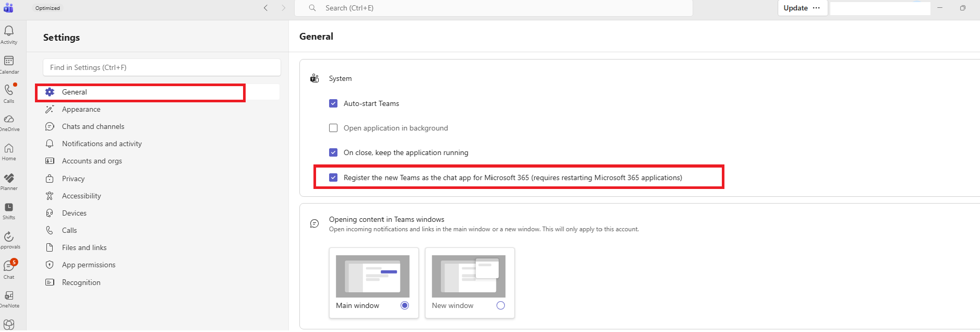980x332 pixels.
Task: Uncheck Auto-start Teams checkbox
Action: (x=333, y=103)
